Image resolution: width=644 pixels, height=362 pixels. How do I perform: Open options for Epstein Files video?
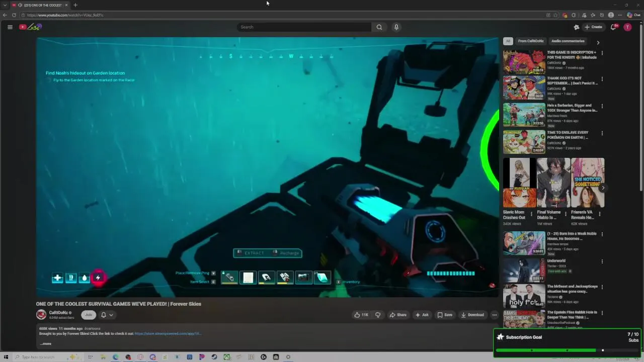tap(602, 313)
